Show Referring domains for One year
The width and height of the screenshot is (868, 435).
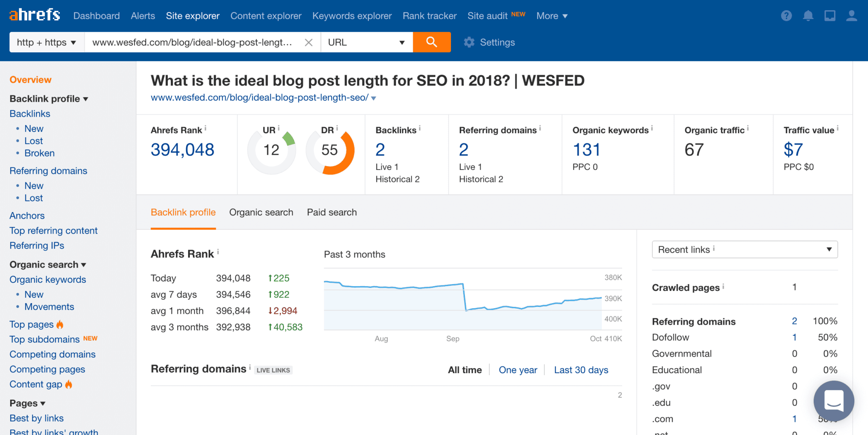518,370
